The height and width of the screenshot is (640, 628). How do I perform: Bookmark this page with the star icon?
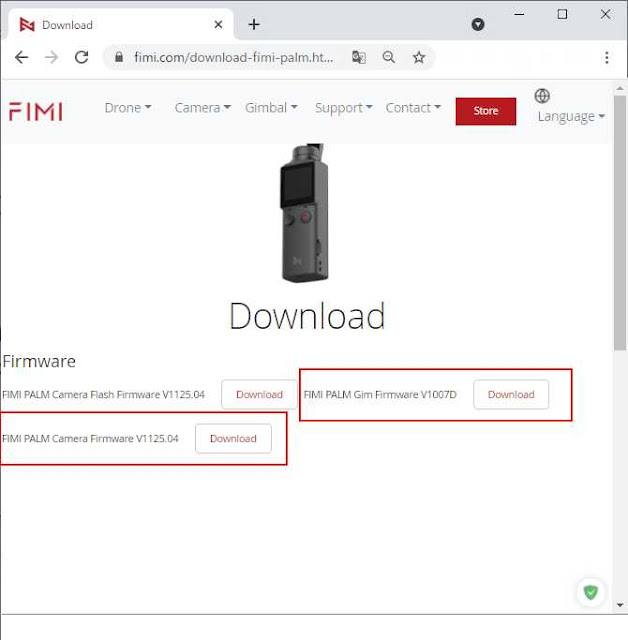tap(419, 57)
